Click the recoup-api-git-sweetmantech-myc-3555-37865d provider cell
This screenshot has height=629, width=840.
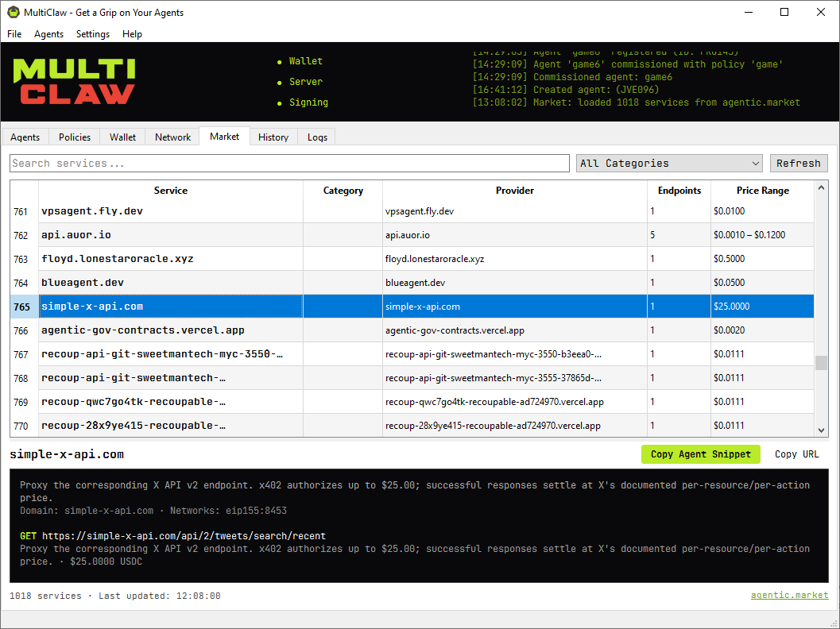click(514, 378)
